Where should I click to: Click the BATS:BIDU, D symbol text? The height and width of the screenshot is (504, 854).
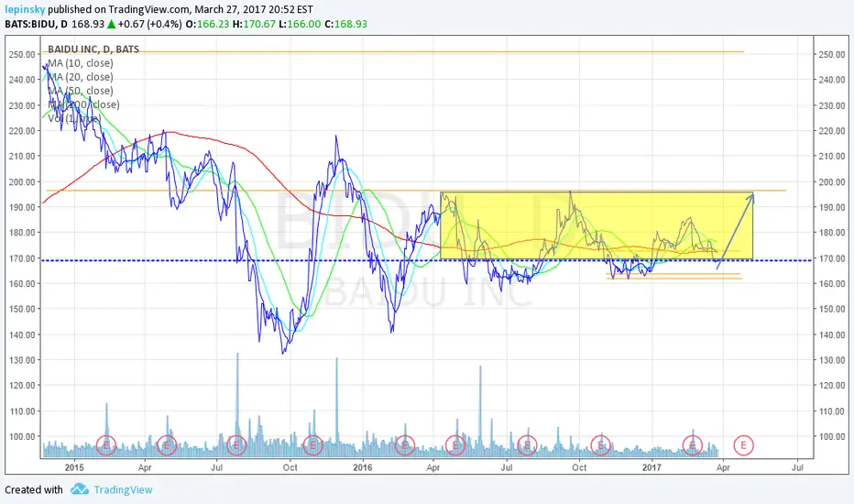tap(37, 24)
